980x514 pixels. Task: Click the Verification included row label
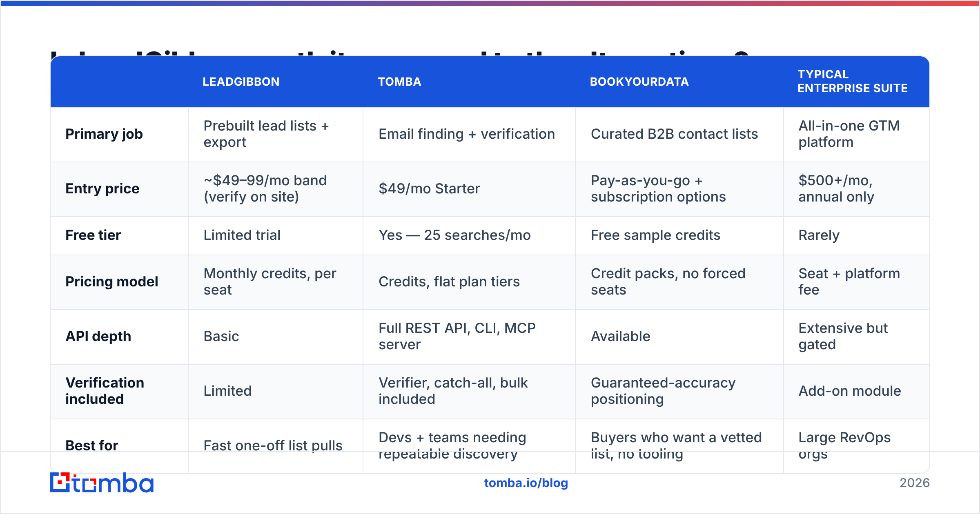point(105,391)
